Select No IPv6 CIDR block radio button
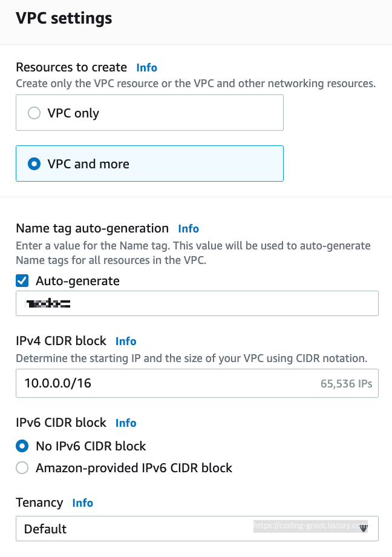392x557 pixels. [22, 446]
